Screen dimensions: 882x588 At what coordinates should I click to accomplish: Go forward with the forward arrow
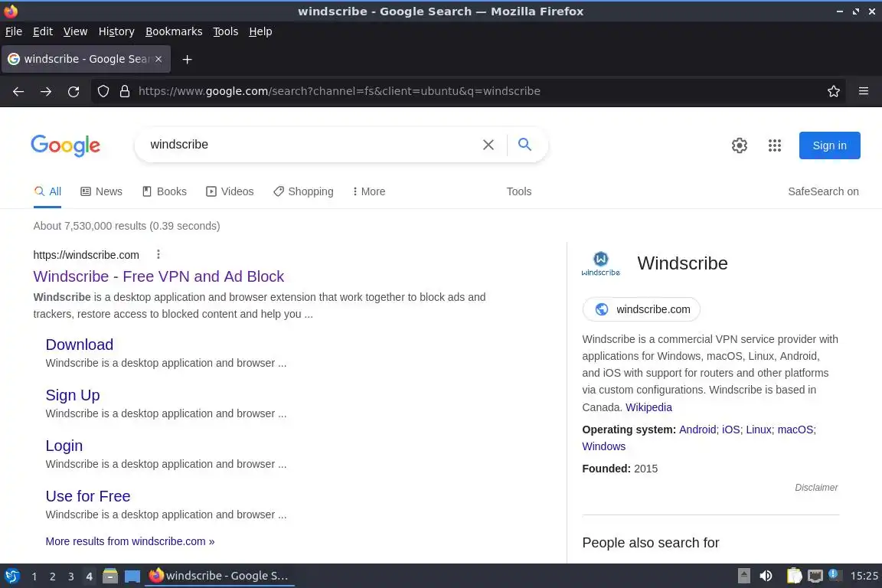point(46,91)
